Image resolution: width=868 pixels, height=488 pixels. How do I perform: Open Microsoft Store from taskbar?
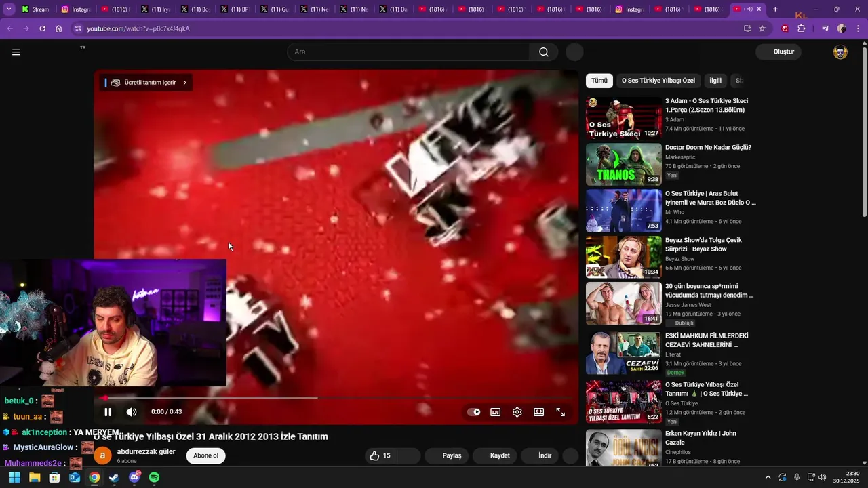pos(54,477)
